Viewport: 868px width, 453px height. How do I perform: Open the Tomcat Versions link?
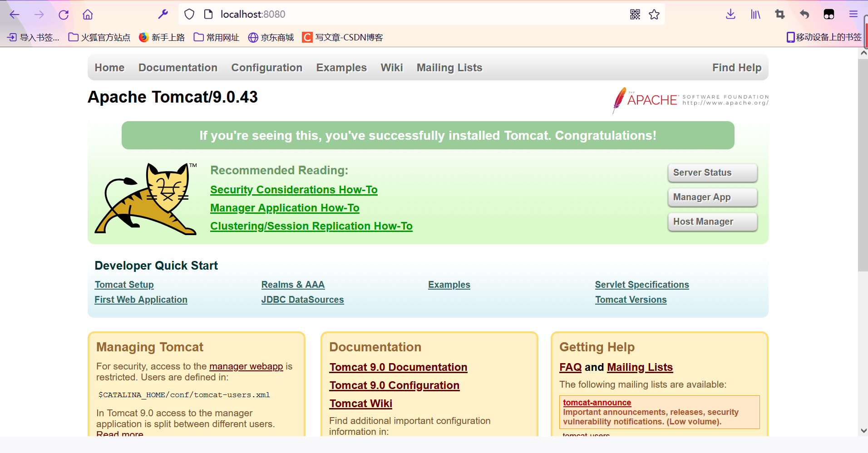point(631,300)
